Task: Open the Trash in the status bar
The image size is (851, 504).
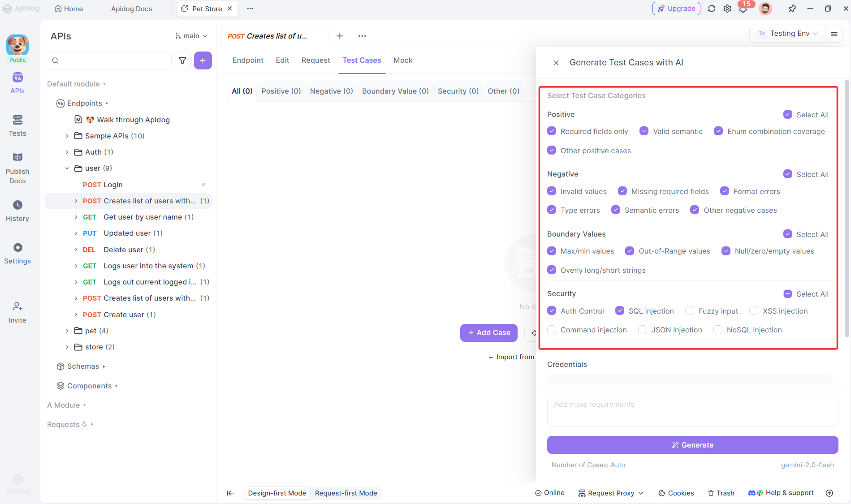Action: click(x=721, y=493)
